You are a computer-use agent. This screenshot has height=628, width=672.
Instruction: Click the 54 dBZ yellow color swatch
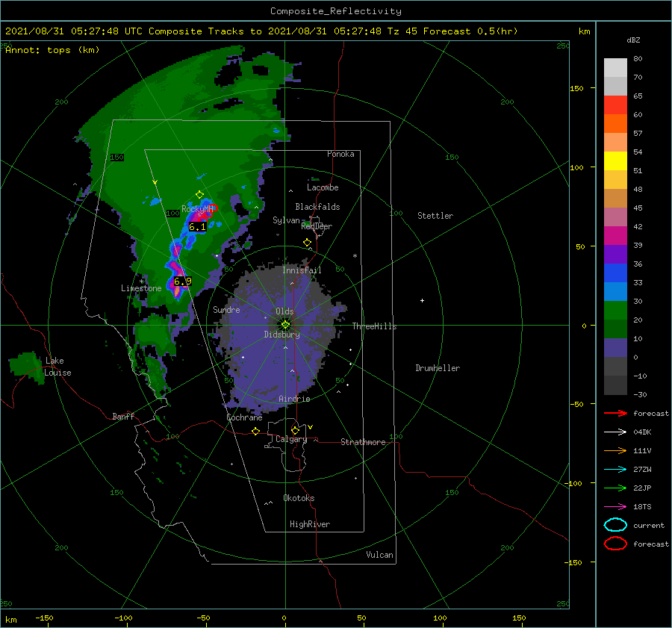(615, 161)
